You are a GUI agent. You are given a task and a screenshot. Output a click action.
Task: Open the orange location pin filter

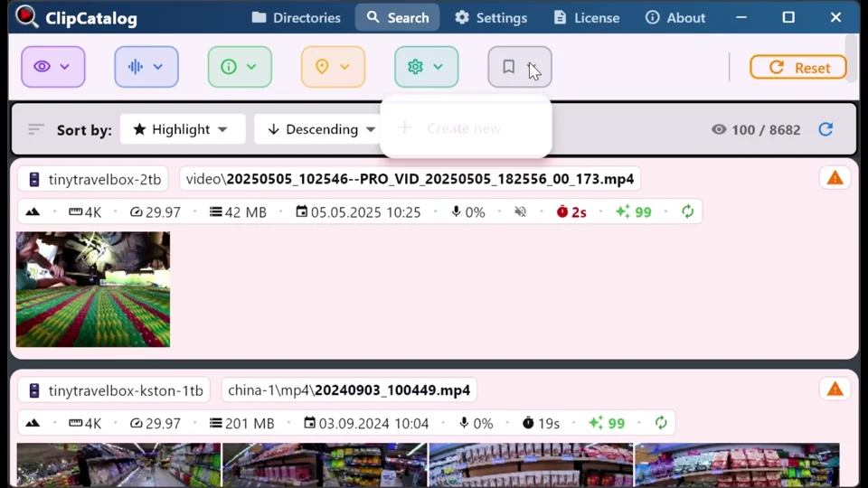click(x=332, y=67)
